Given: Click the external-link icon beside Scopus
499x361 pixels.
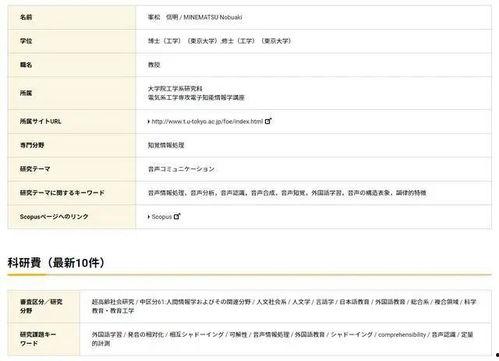Looking at the screenshot, I should (177, 216).
